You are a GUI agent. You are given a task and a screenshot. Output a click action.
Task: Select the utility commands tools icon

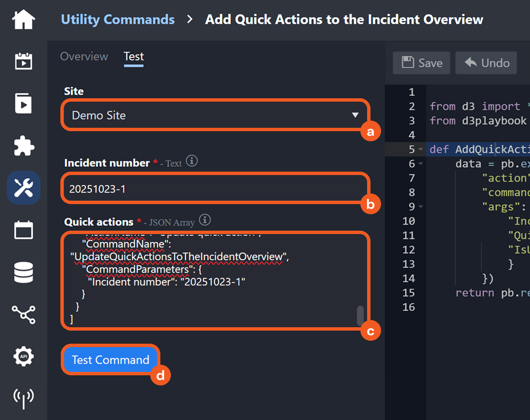coord(24,188)
